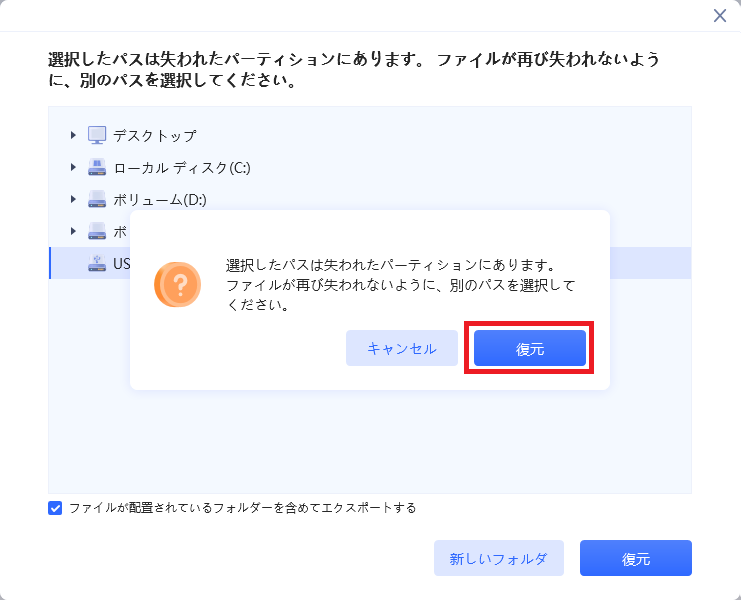Click the orange question mark icon
741x600 pixels.
[177, 284]
